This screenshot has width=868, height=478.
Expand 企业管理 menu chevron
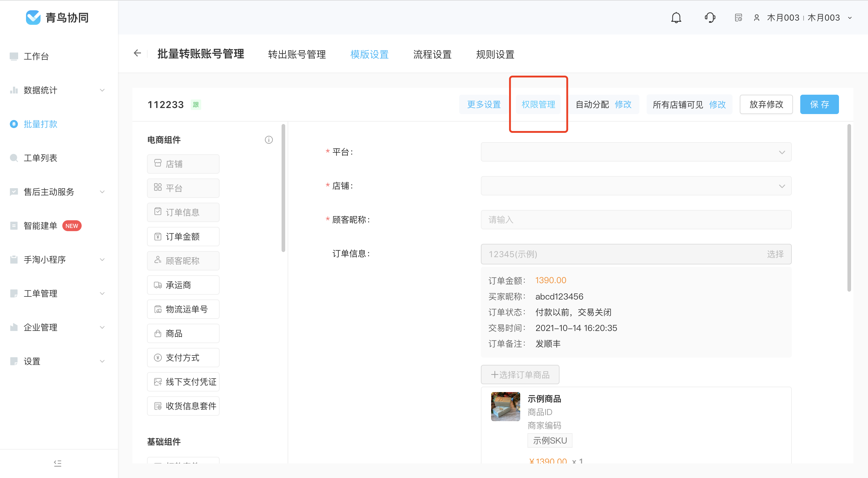[102, 327]
